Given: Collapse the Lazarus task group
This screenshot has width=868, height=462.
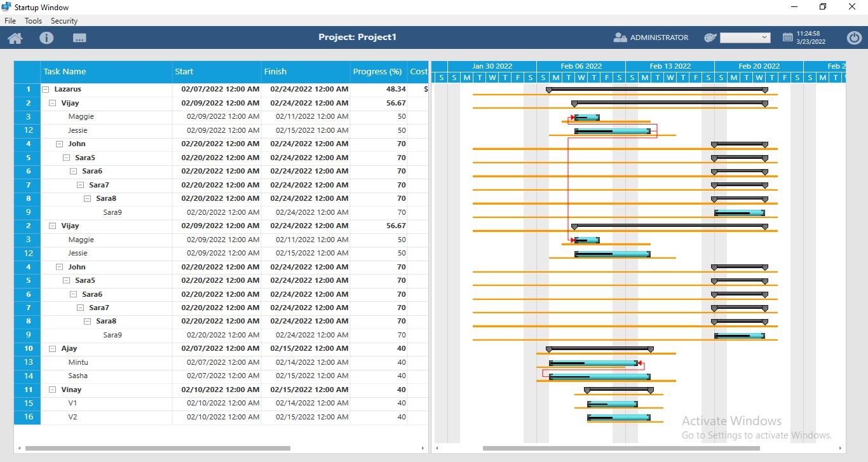Looking at the screenshot, I should click(x=46, y=90).
